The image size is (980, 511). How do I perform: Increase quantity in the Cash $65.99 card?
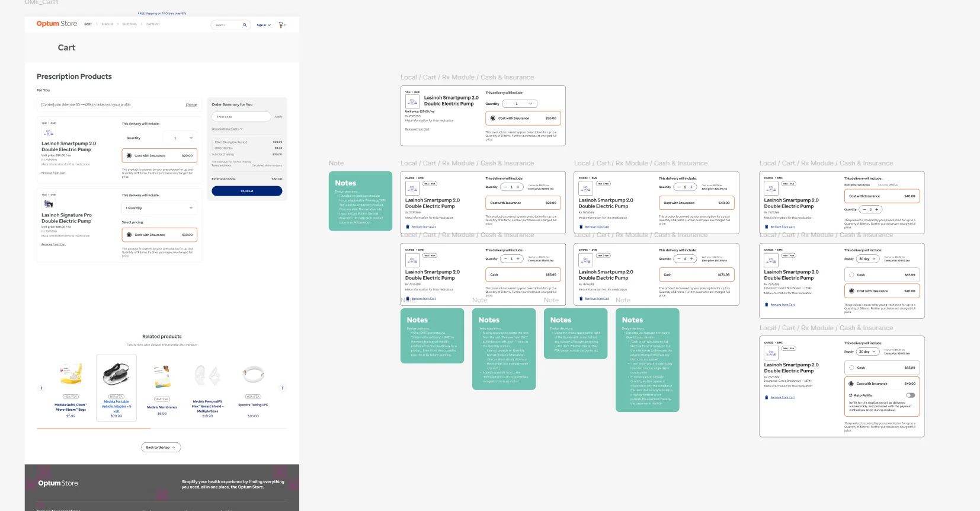pos(518,258)
